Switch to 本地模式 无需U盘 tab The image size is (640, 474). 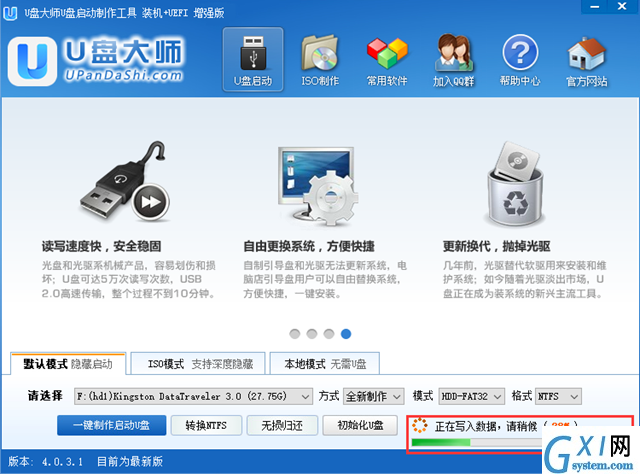point(325,364)
